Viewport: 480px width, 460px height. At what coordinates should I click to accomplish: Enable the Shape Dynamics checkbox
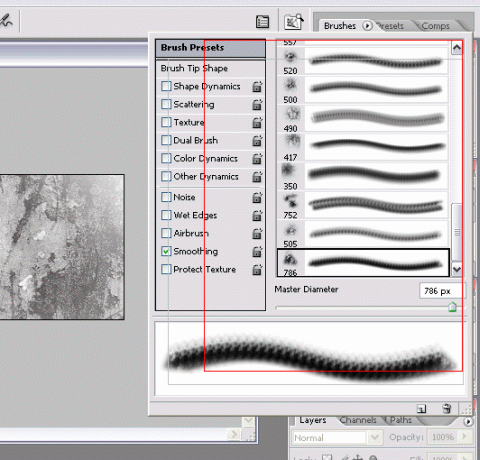[x=166, y=86]
